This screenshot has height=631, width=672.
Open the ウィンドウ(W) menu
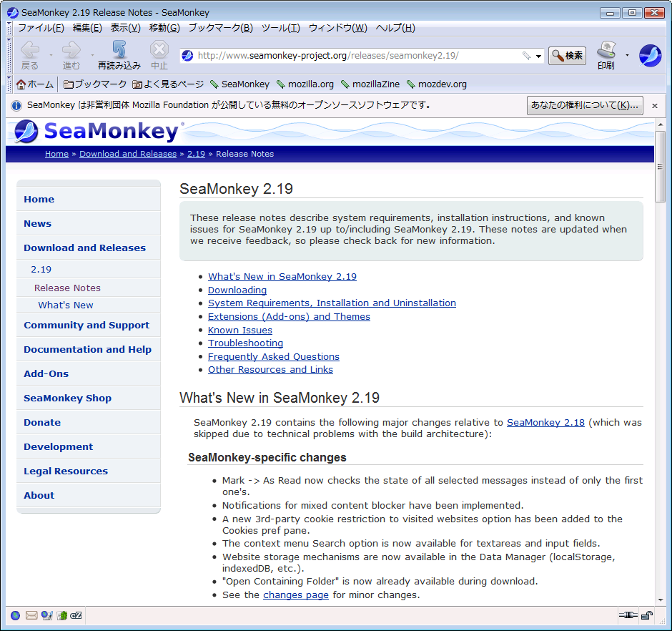[337, 29]
